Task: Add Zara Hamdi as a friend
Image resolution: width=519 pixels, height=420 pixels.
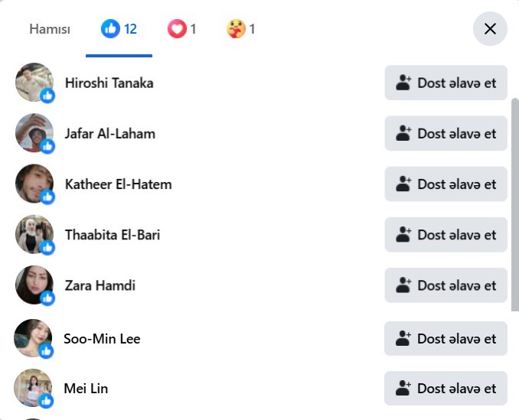Action: [446, 285]
